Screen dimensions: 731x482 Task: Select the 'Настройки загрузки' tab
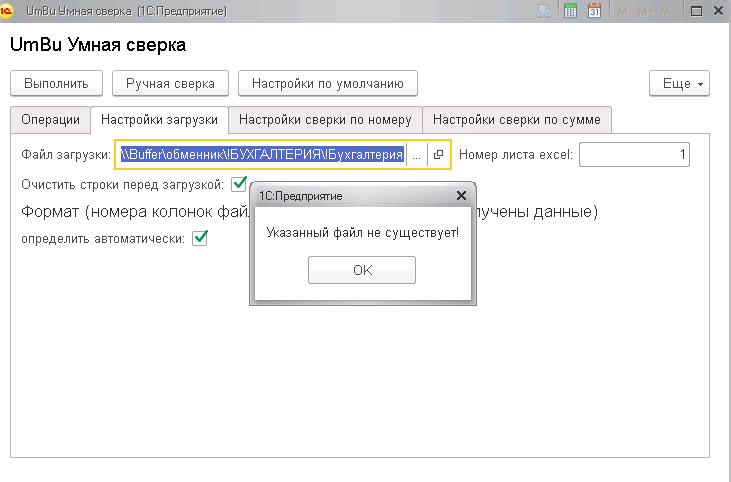159,120
